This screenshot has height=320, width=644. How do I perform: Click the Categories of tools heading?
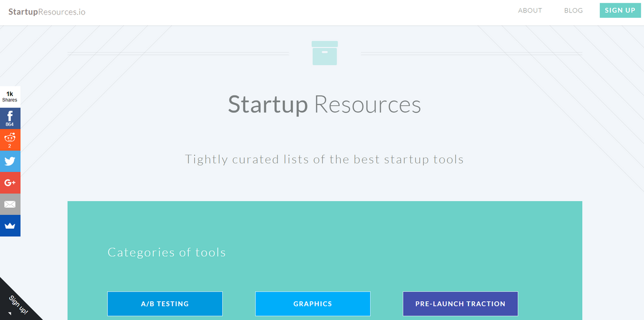166,252
